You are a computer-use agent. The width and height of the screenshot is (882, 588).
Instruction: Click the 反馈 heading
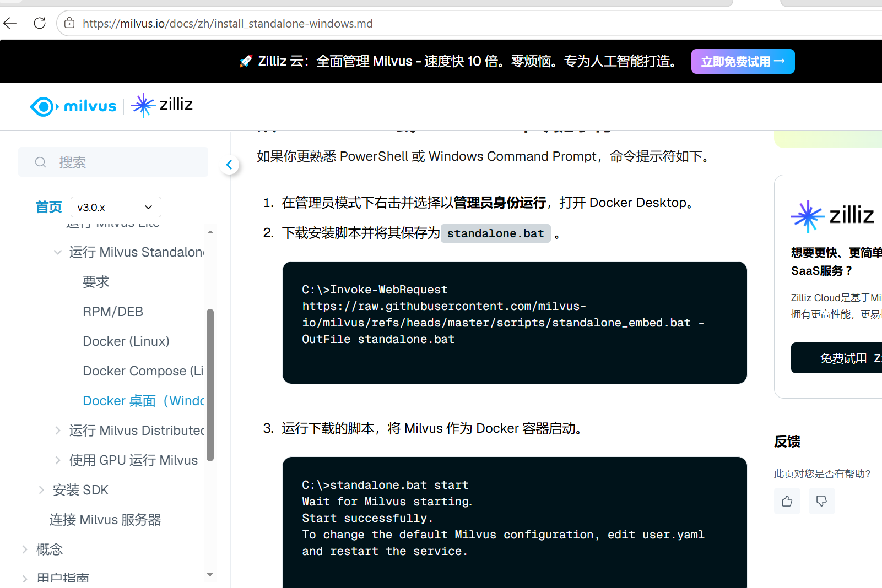pos(787,442)
